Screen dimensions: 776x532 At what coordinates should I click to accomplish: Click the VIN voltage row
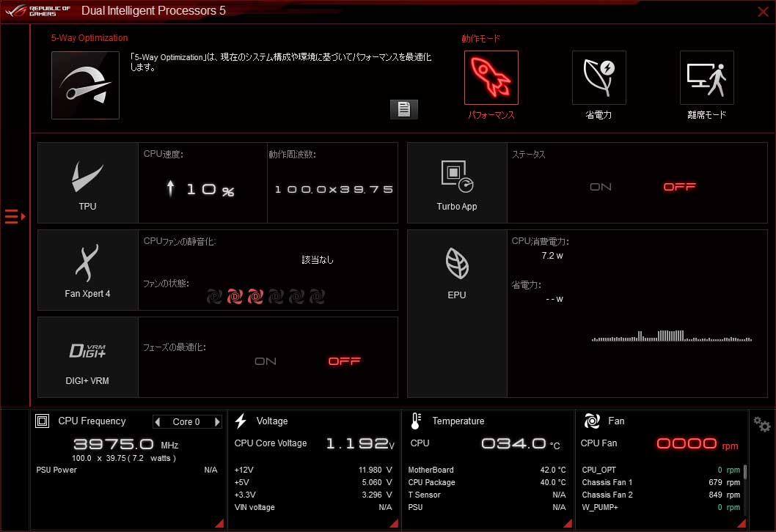click(313, 507)
